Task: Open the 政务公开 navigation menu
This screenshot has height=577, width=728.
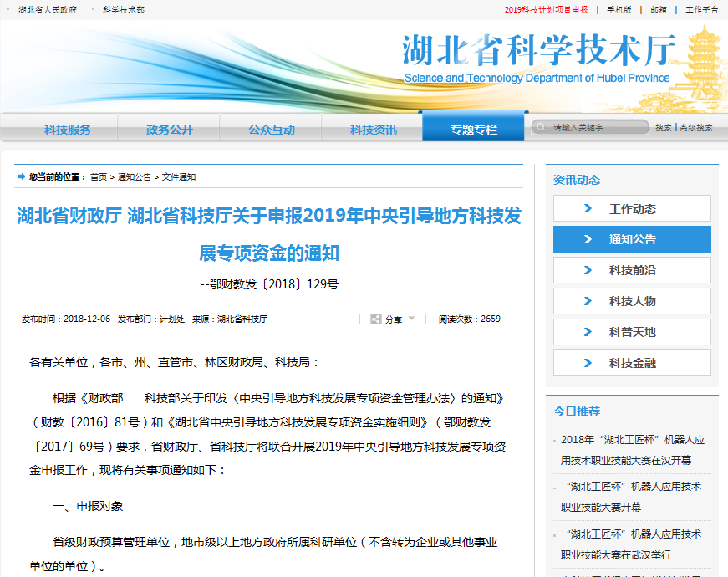Action: pos(170,130)
